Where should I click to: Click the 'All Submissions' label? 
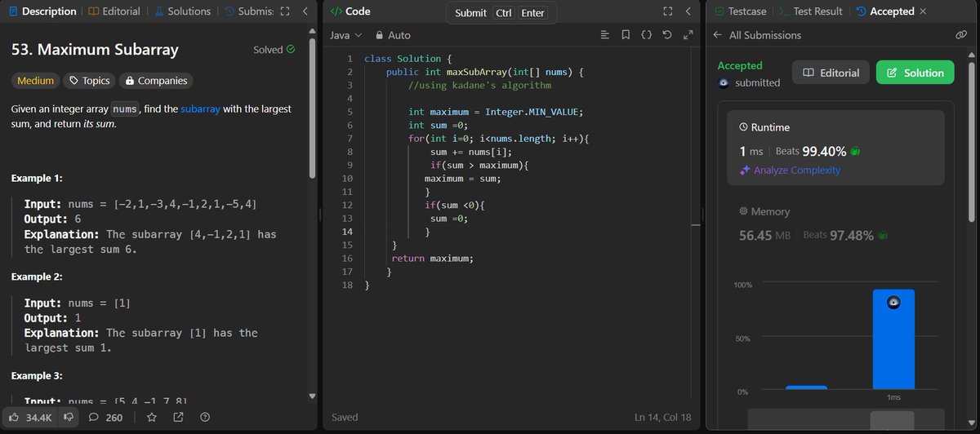click(x=765, y=35)
